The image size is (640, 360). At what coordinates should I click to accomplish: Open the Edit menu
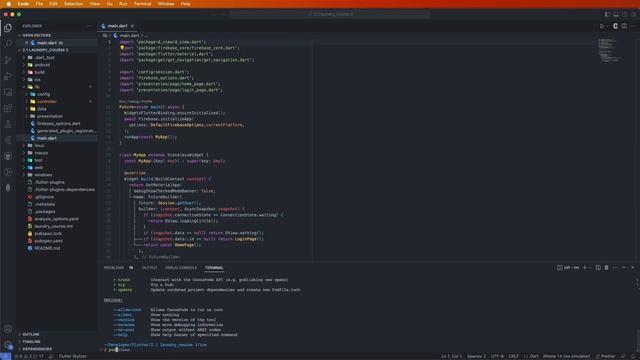click(x=53, y=4)
